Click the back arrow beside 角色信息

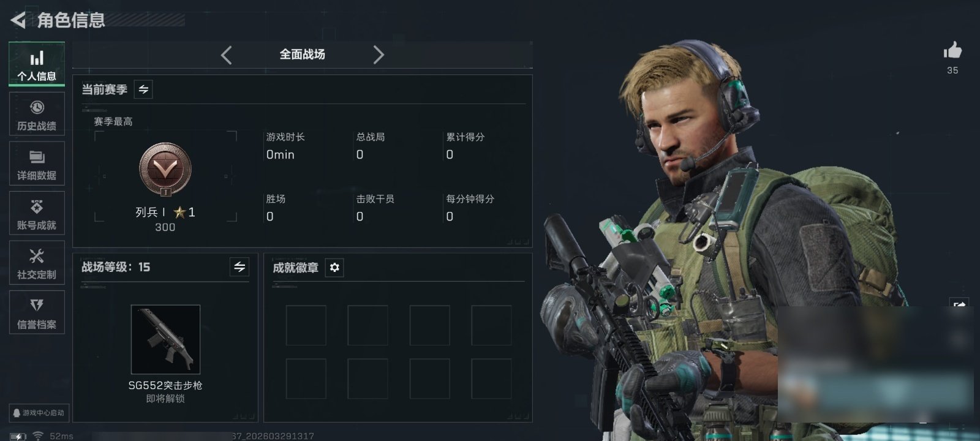click(x=18, y=20)
